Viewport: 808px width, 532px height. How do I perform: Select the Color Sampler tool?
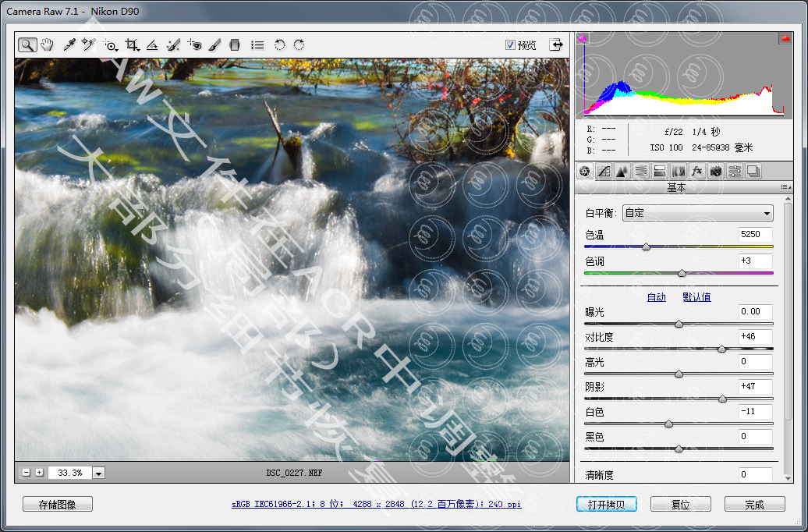(89, 44)
